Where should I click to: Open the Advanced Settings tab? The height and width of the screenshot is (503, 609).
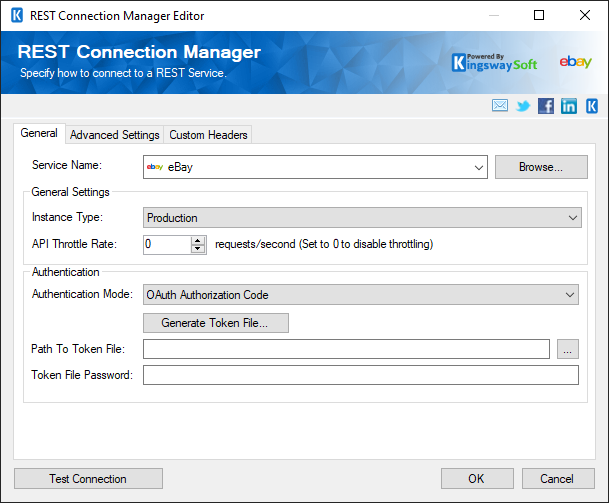tap(115, 135)
